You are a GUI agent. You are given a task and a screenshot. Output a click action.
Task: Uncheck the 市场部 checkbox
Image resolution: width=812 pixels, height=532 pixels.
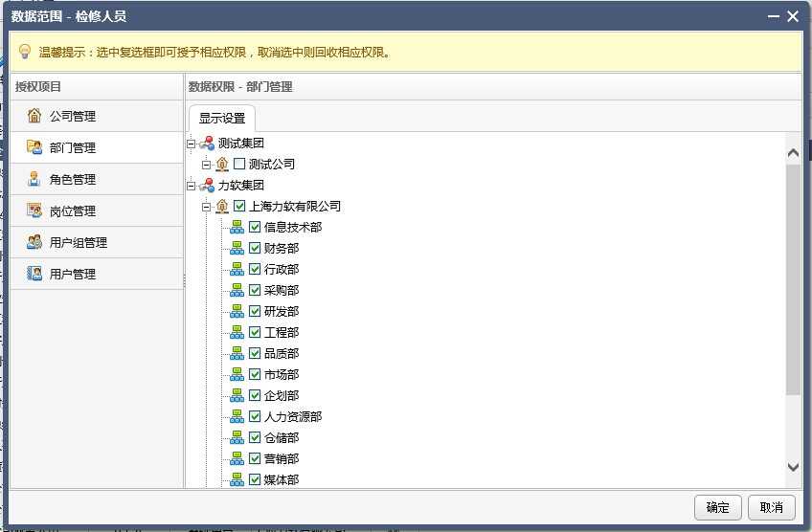255,375
